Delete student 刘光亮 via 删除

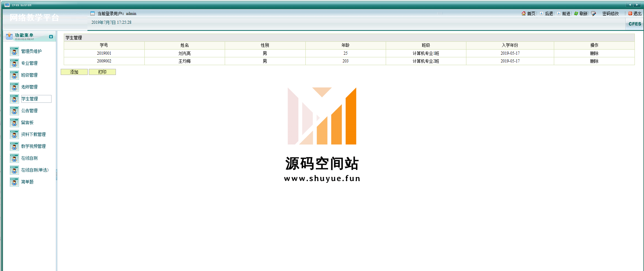point(594,53)
